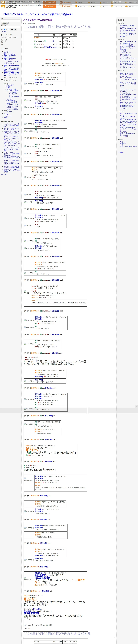Open 柏木咲姫 in update history
The image size is (138, 644).
(123, 36)
